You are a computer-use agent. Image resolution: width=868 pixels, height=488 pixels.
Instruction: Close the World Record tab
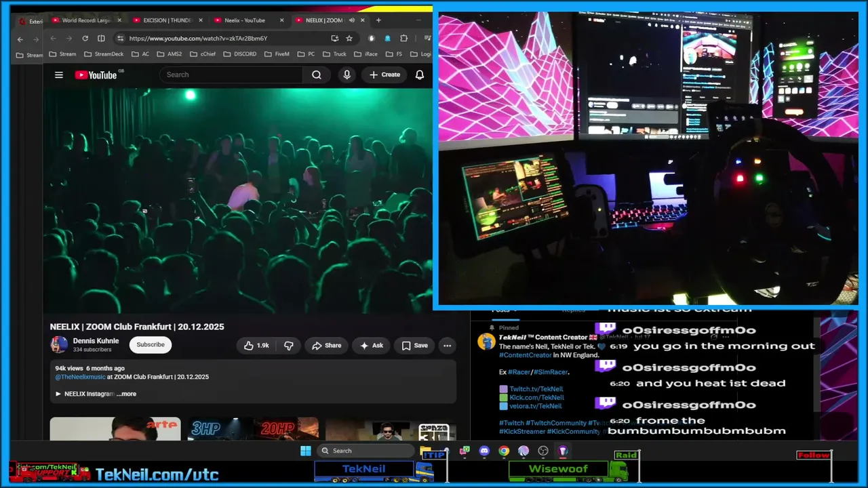click(x=119, y=20)
